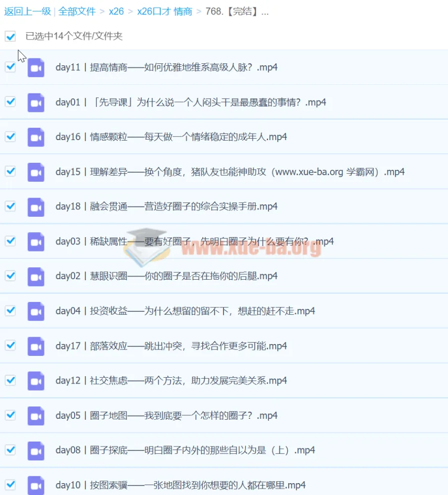Uncheck the day12 社交焦虑 checkbox

(10, 380)
